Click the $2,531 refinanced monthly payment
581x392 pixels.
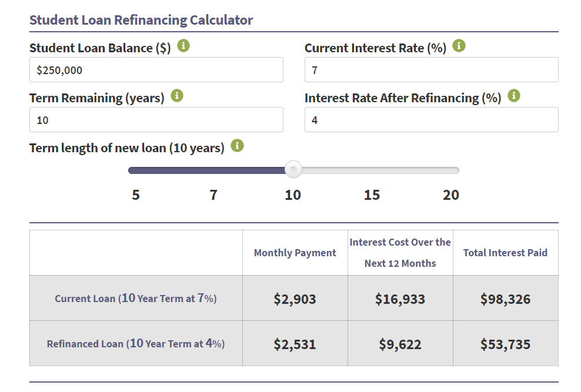[x=295, y=344]
